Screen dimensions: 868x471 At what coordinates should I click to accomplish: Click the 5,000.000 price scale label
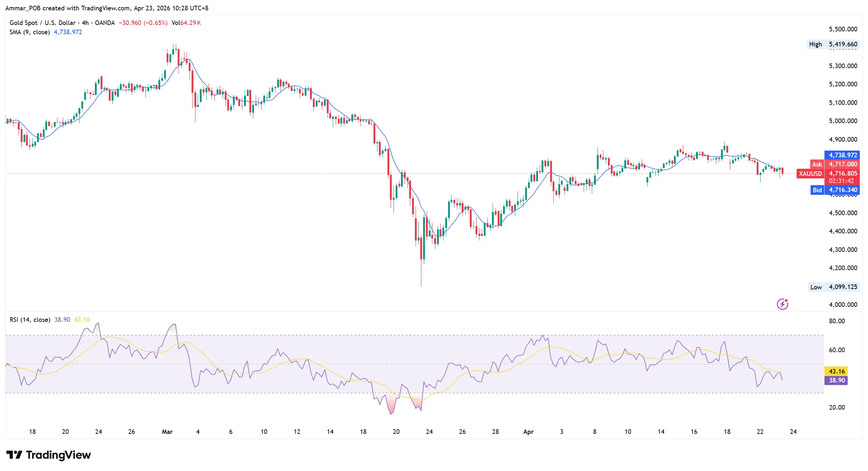[x=843, y=121]
